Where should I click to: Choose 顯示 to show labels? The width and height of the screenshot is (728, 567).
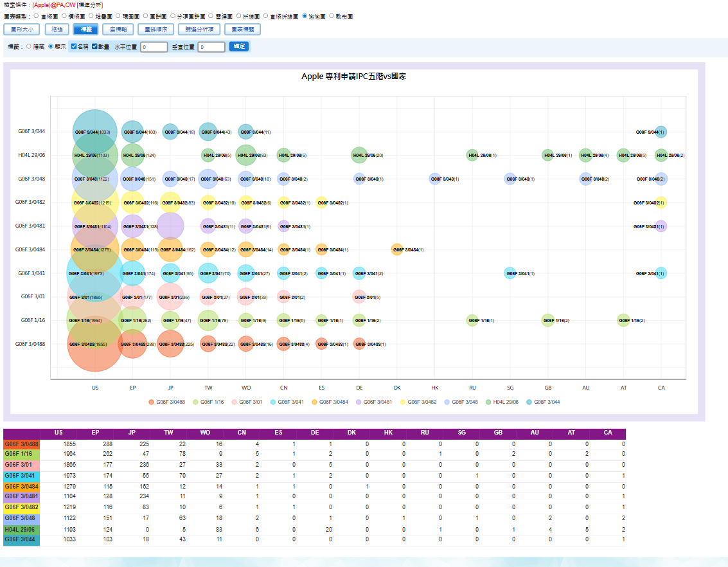point(51,46)
